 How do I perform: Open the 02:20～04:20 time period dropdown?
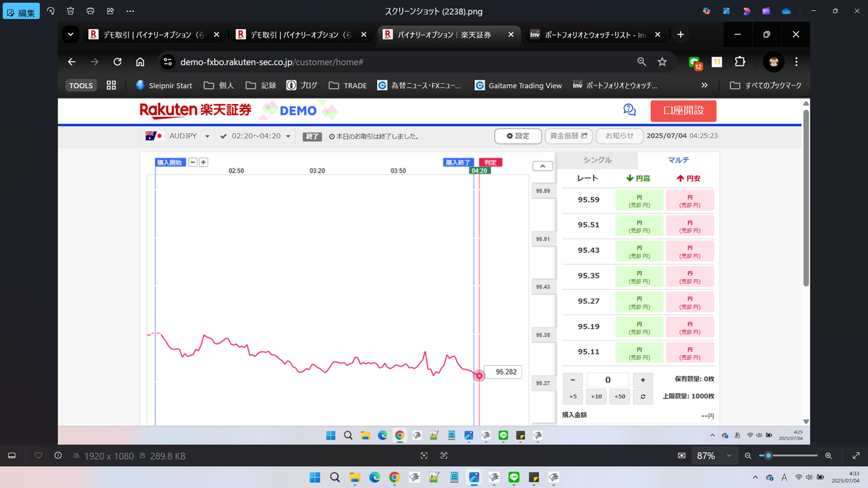coord(256,136)
